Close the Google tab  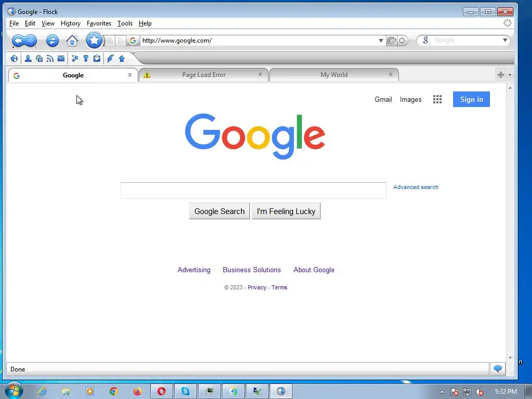pos(129,75)
